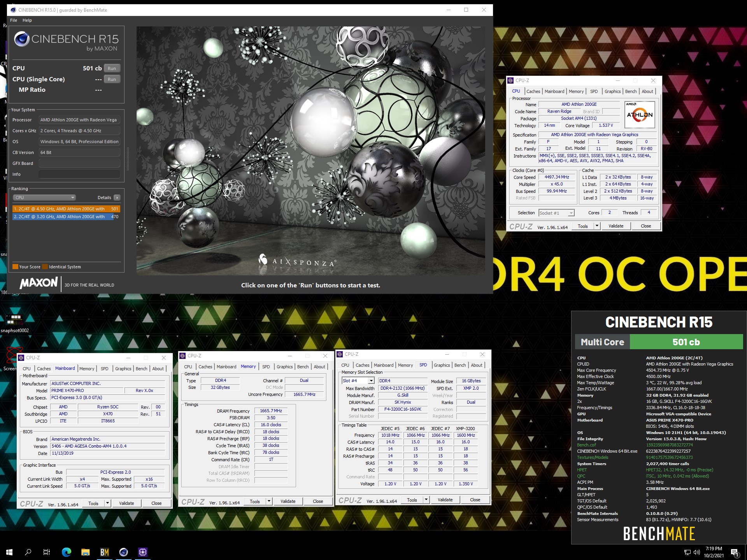The height and width of the screenshot is (560, 747).
Task: Open About tab in SPD window
Action: click(x=477, y=365)
